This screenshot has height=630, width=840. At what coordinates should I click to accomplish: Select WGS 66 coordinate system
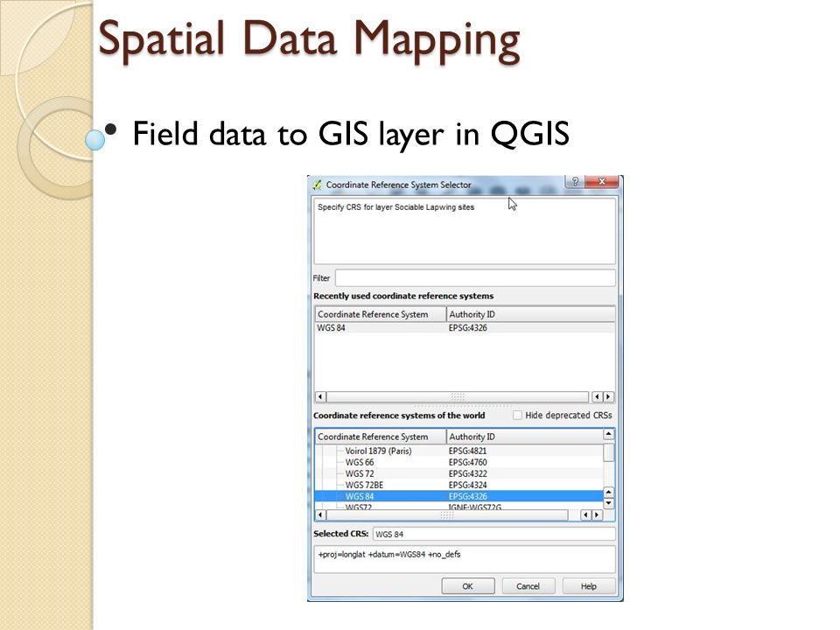tap(360, 462)
